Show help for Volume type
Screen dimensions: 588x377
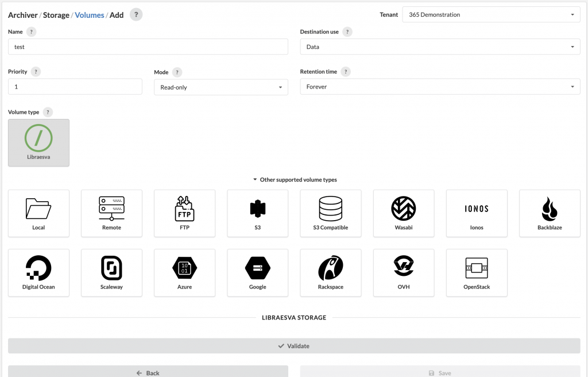48,112
